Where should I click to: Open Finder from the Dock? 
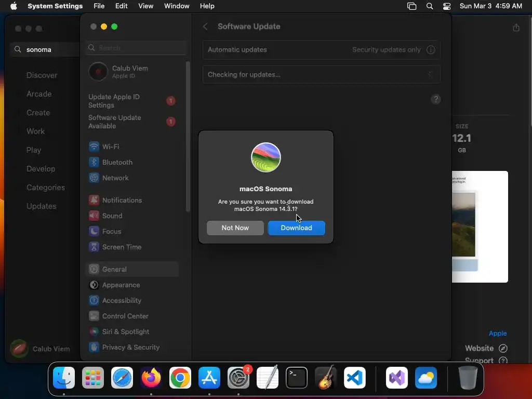coord(64,378)
